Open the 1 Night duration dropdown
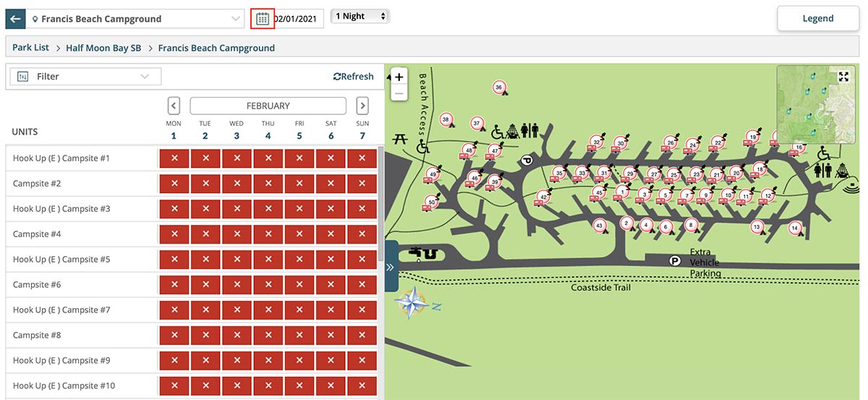 point(360,16)
